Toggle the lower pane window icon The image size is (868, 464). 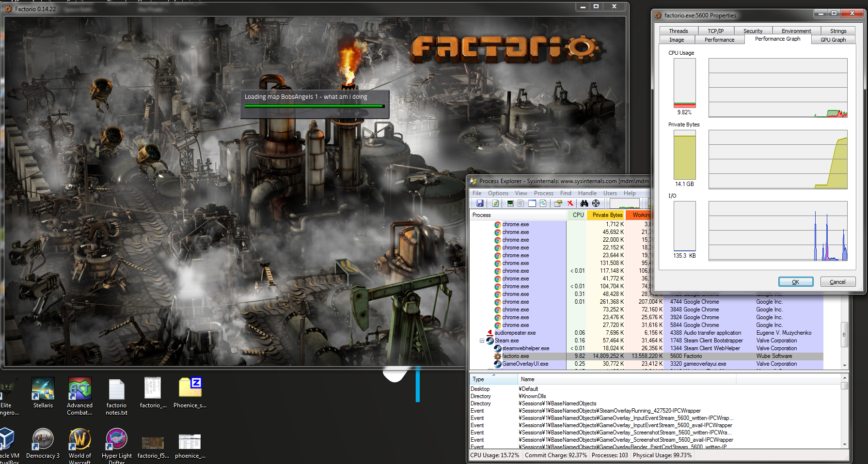coord(532,203)
